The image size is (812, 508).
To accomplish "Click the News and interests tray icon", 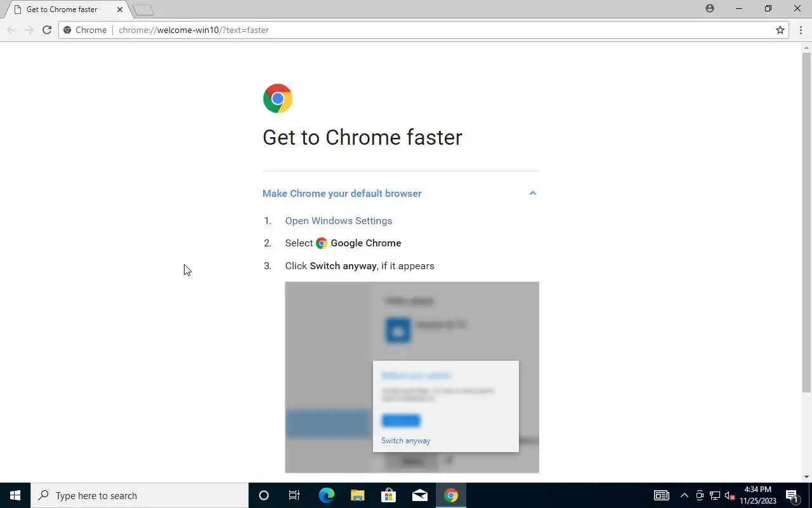I will [662, 495].
